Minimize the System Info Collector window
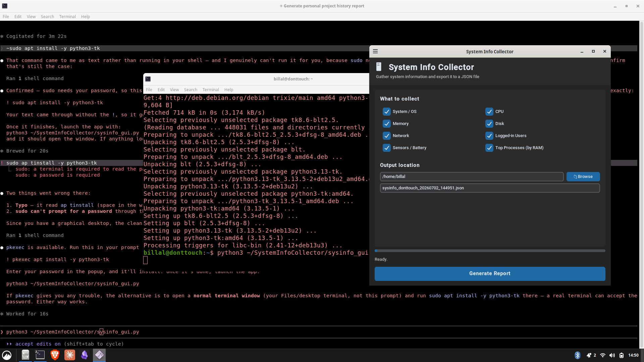The width and height of the screenshot is (644, 362). 582,52
